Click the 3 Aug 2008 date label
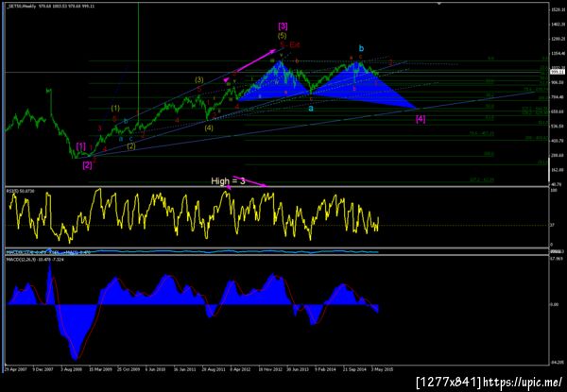The image size is (567, 392). point(71,369)
